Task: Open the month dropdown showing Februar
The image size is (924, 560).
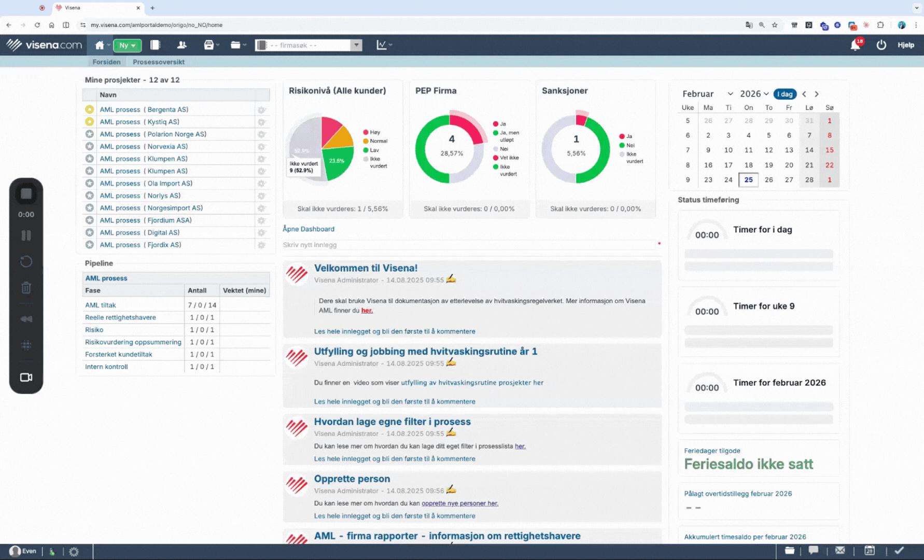Action: pyautogui.click(x=708, y=94)
